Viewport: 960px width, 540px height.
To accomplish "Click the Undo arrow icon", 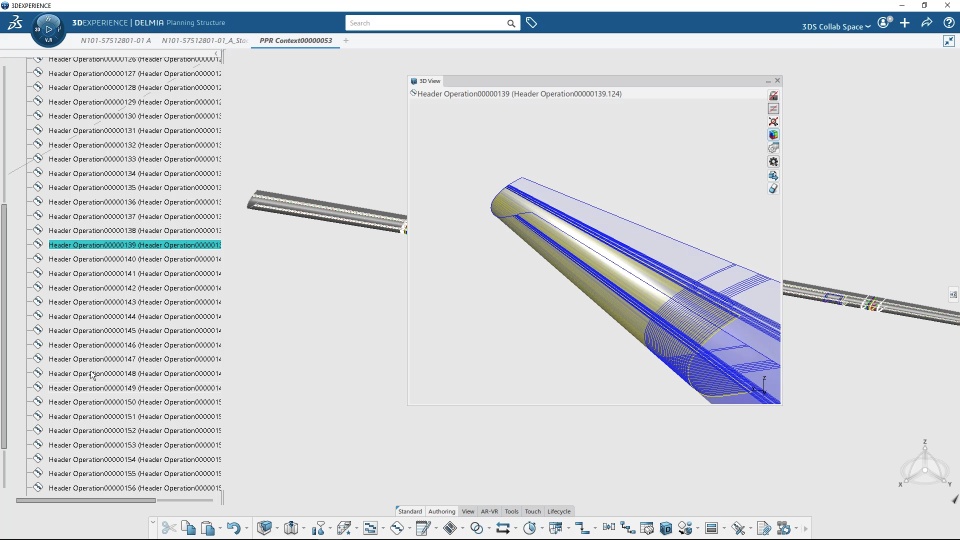I will 232,528.
